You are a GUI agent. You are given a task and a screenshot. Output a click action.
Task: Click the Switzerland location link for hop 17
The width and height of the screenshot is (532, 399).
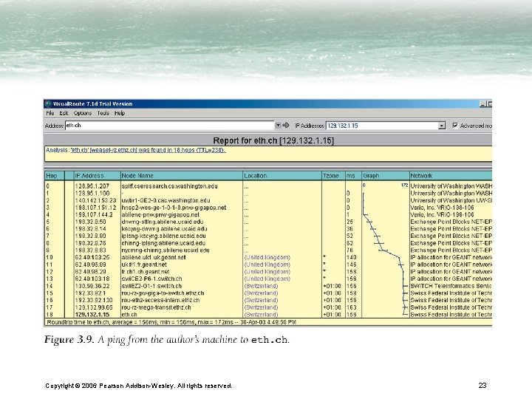click(261, 307)
